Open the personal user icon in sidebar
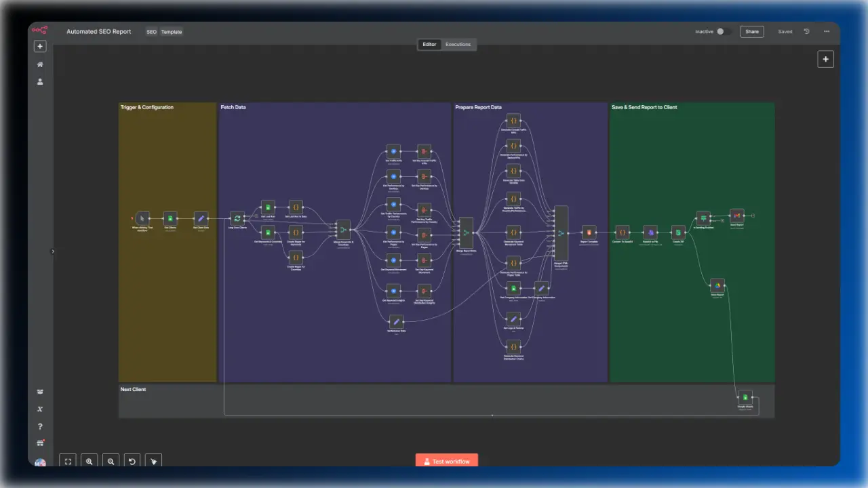This screenshot has width=868, height=488. pyautogui.click(x=40, y=81)
